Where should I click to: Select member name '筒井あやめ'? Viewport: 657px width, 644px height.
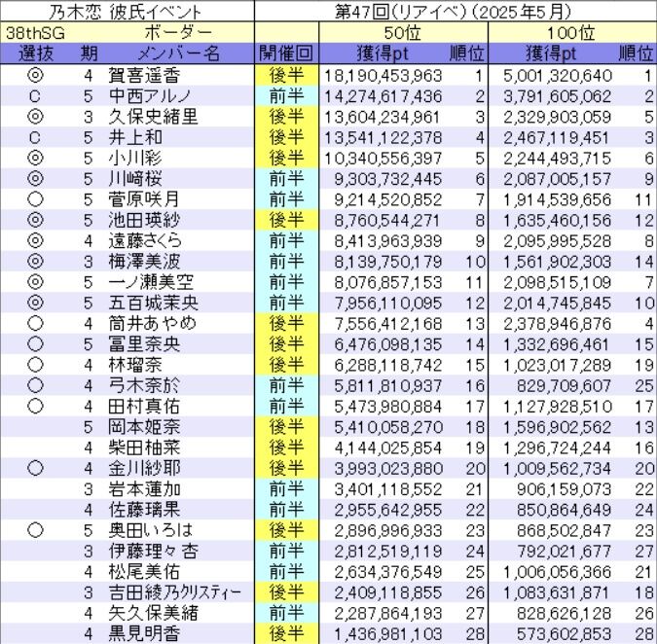coord(153,324)
